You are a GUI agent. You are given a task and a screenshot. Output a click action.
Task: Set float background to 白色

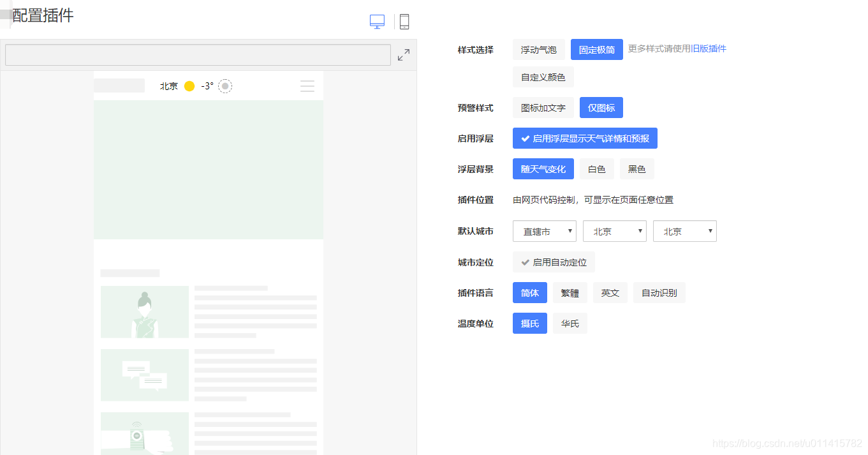(597, 169)
